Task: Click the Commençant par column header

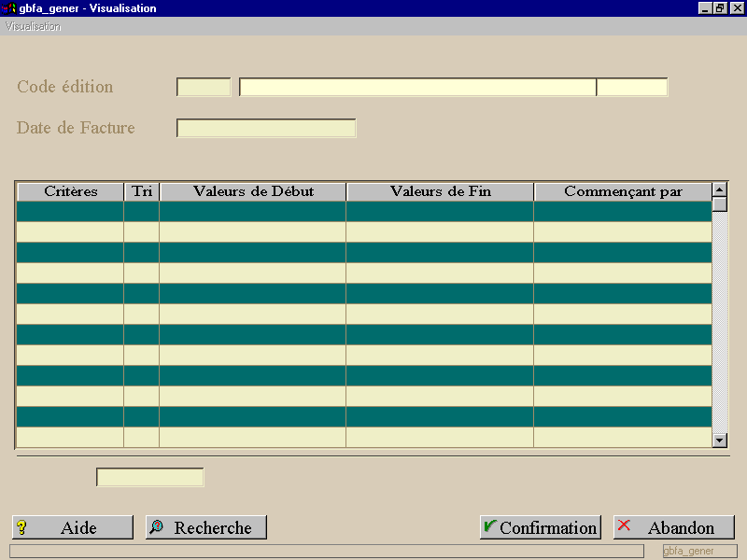Action: (623, 191)
